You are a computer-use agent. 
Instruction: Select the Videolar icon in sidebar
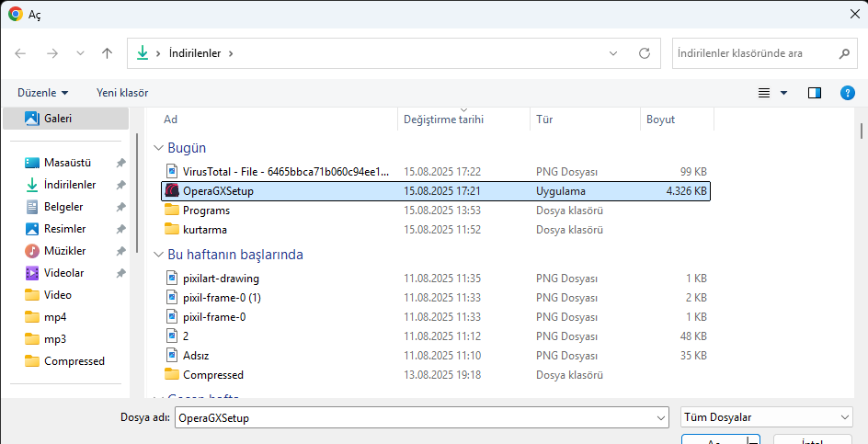click(32, 273)
